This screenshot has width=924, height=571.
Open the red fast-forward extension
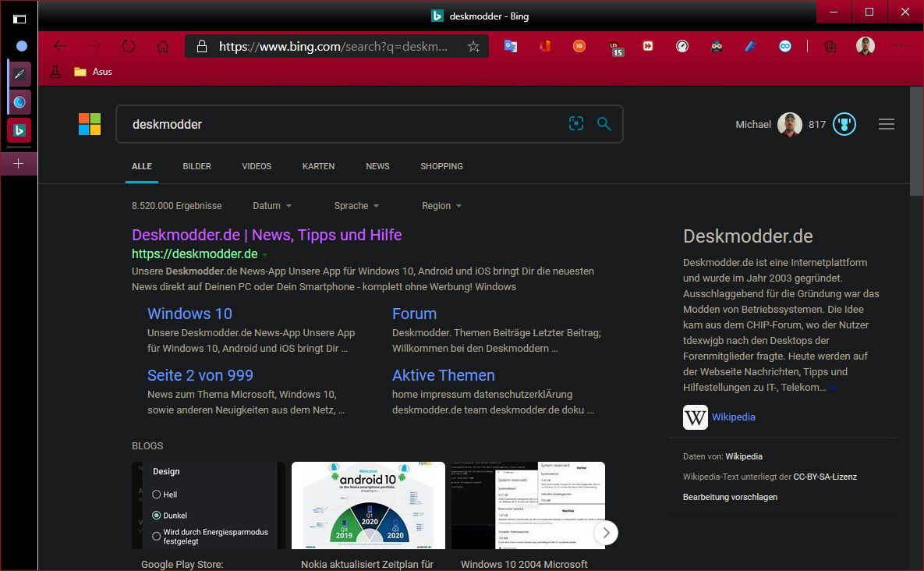[648, 46]
